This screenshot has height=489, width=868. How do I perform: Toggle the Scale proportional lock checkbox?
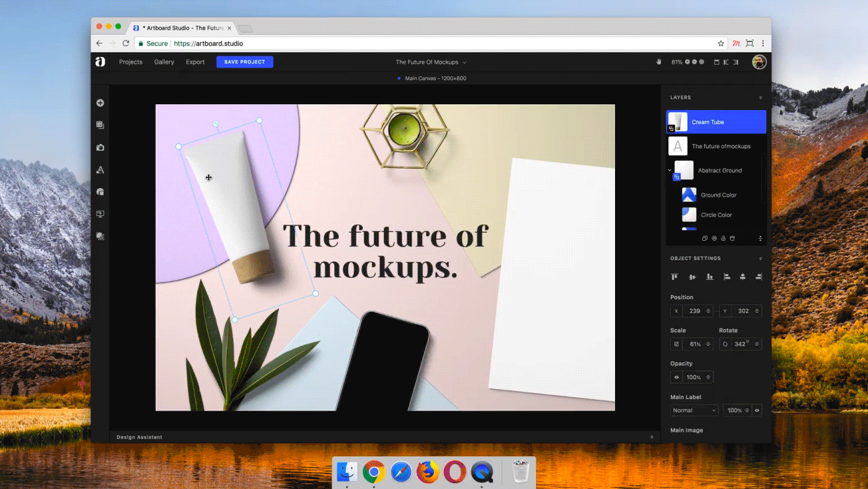pyautogui.click(x=676, y=344)
